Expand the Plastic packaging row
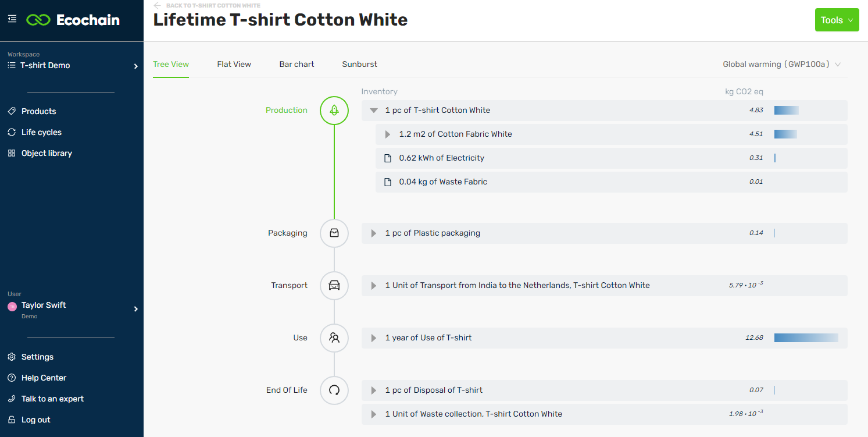This screenshot has width=868, height=437. [374, 233]
